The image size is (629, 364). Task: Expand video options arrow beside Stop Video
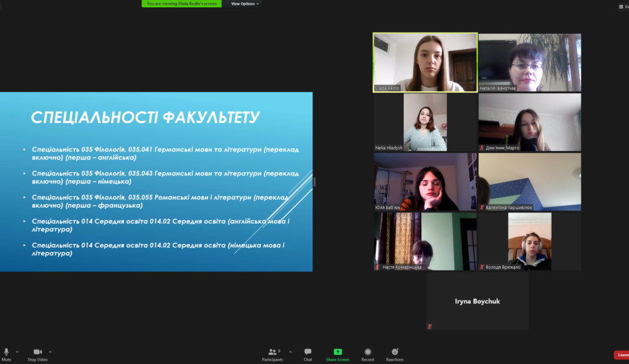coord(50,351)
